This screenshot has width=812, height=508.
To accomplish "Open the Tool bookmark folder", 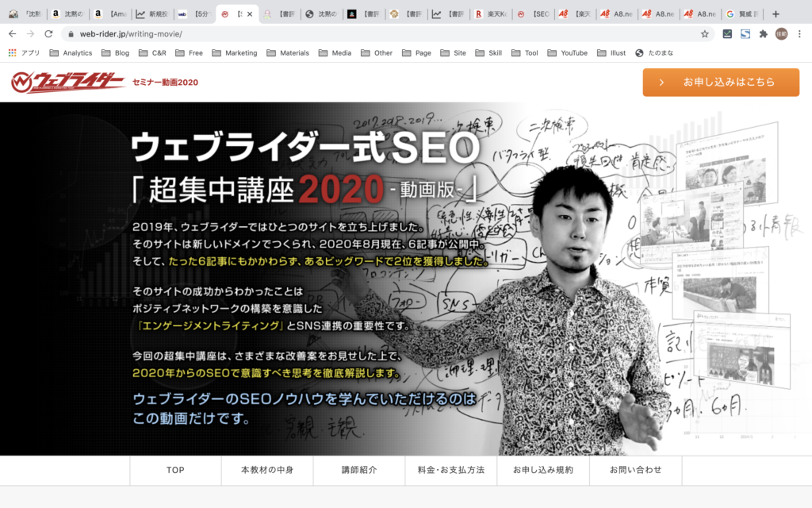I will pos(525,53).
